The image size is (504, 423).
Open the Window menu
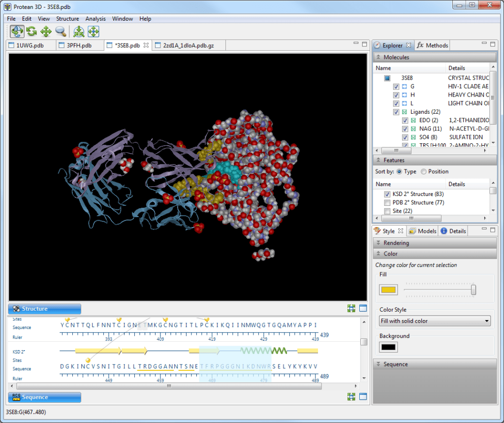[123, 19]
